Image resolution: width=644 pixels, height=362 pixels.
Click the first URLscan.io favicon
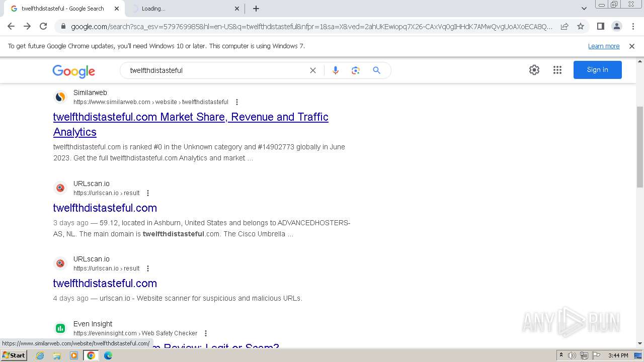pos(60,188)
